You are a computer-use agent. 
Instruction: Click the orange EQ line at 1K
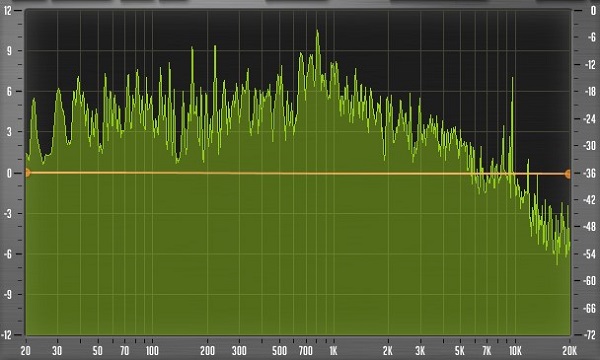click(x=334, y=173)
